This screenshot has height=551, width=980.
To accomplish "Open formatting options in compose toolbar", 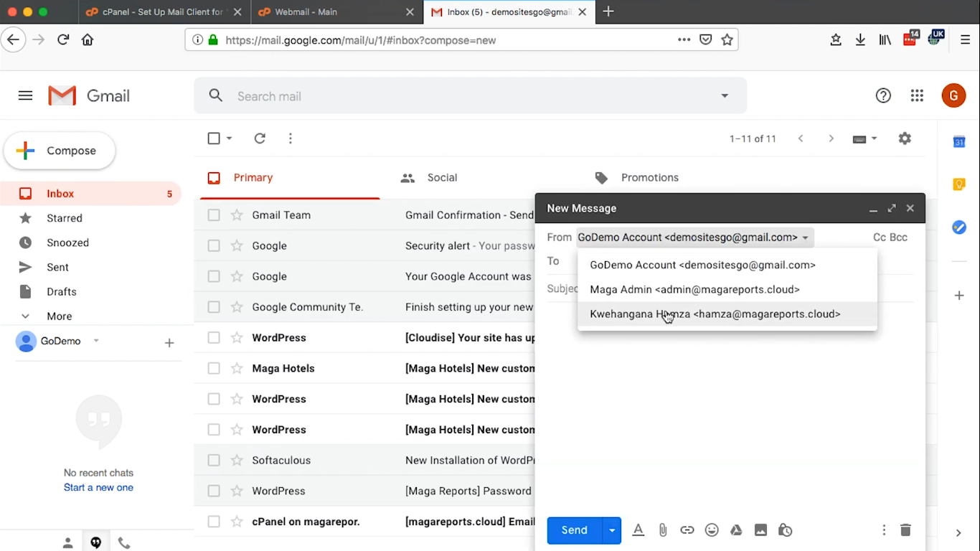I will (x=638, y=530).
